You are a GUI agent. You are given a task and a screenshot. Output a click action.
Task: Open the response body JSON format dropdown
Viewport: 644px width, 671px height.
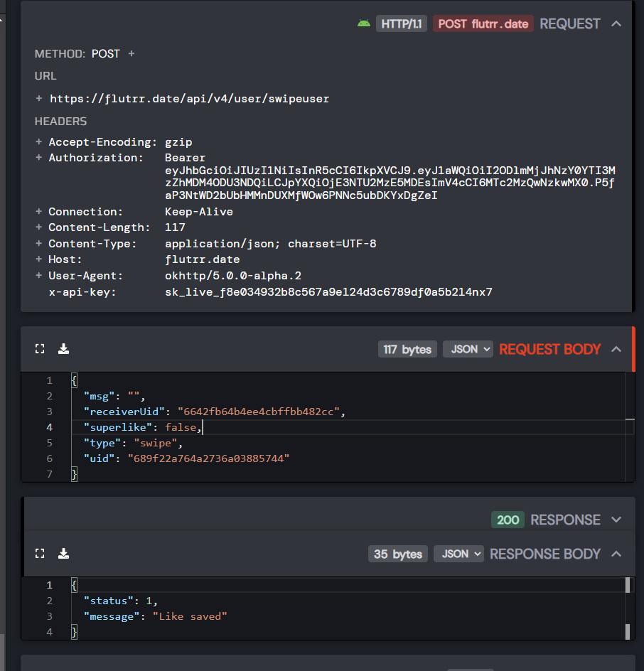[x=458, y=554]
